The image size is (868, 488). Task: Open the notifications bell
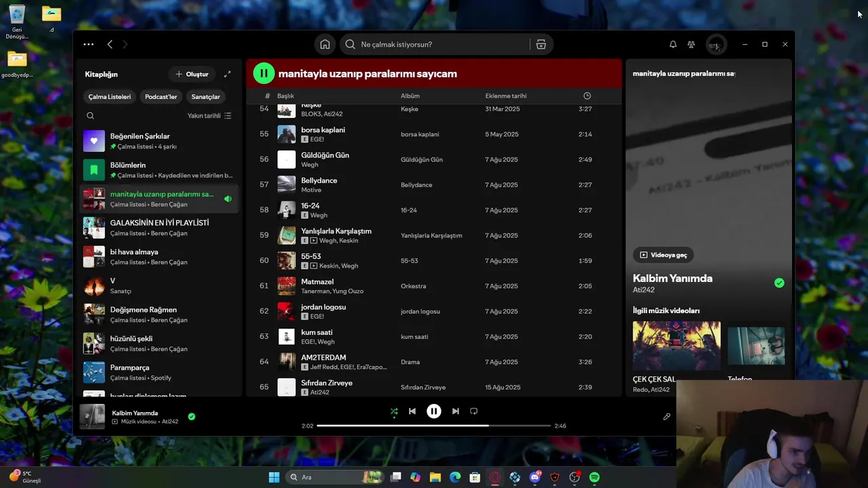673,44
